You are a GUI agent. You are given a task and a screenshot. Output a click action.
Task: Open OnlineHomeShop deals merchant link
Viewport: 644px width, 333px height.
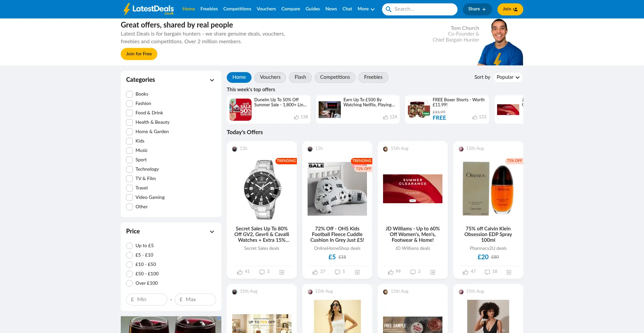click(337, 248)
